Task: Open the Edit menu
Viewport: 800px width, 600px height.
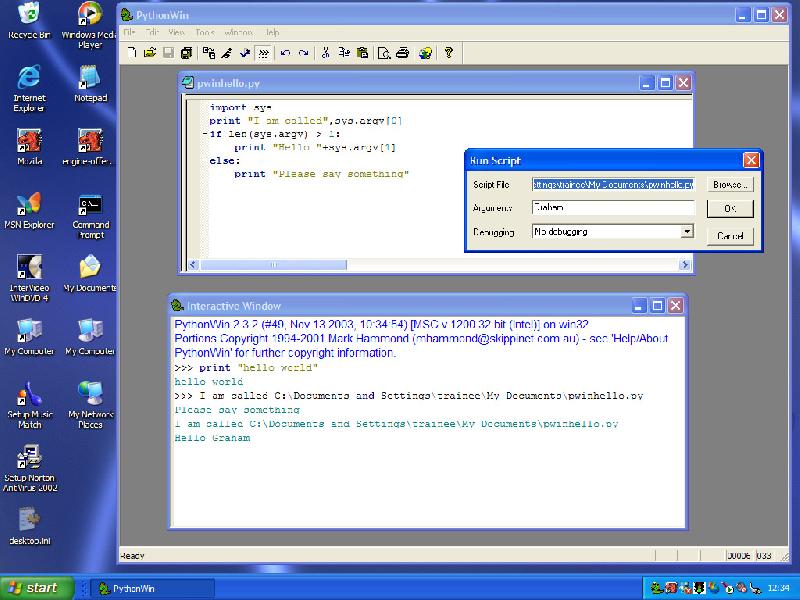Action: tap(153, 33)
